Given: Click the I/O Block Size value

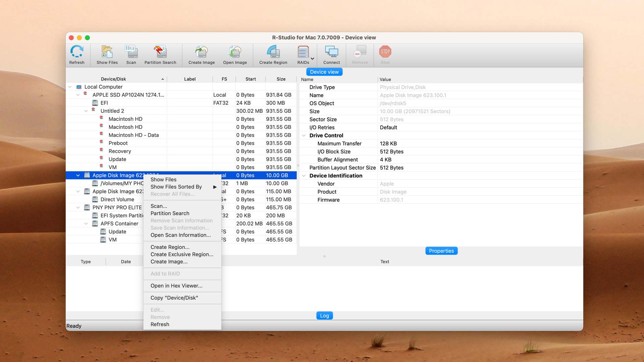Looking at the screenshot, I should click(391, 152).
